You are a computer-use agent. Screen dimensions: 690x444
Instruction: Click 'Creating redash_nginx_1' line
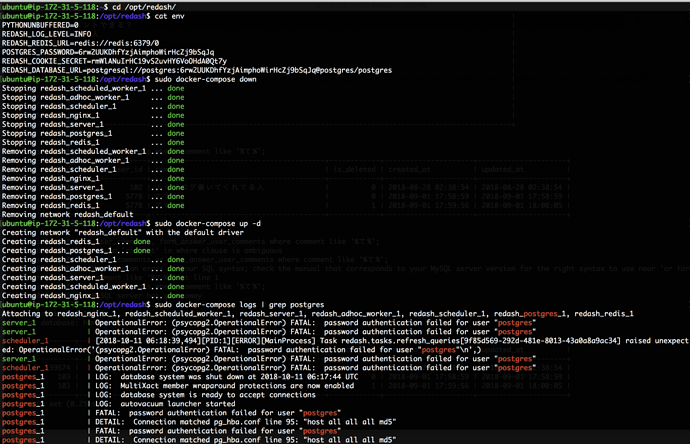[x=93, y=296]
